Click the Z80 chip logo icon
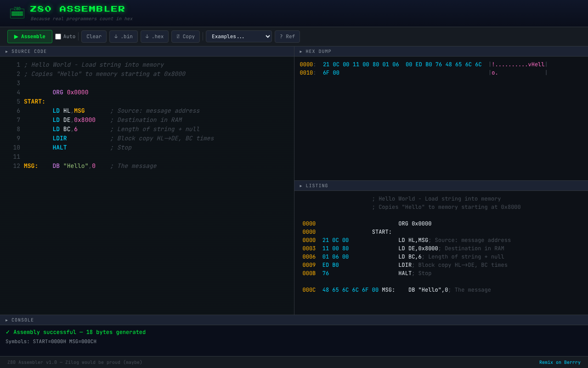 [17, 13]
